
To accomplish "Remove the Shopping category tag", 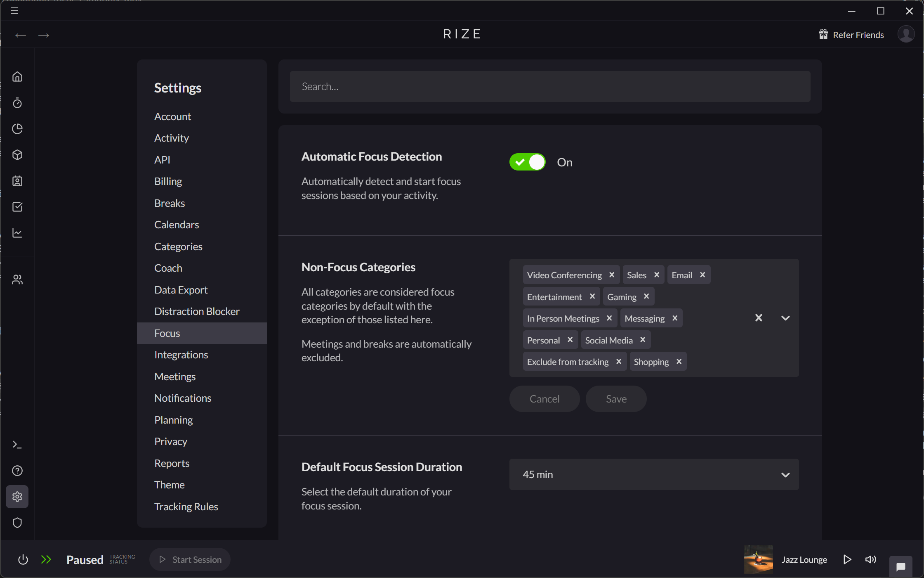I will click(x=679, y=361).
